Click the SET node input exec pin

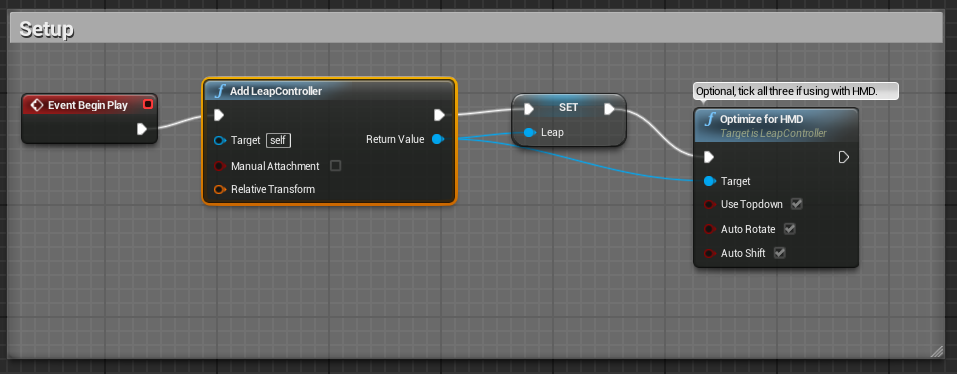(x=529, y=109)
